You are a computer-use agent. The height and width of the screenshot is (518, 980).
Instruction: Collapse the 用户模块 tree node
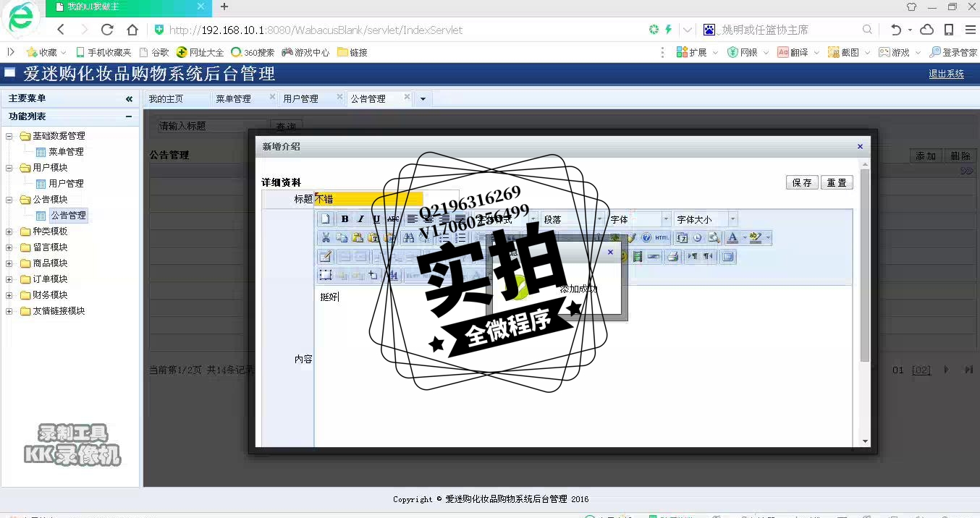pos(9,168)
